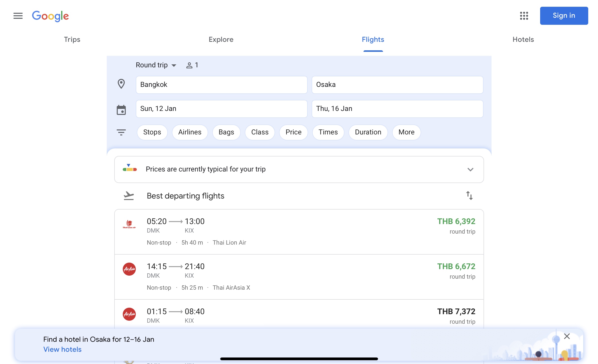Image resolution: width=598 pixels, height=364 pixels.
Task: Click the 'Thai AirAsia X' airline name
Action: coord(231,288)
